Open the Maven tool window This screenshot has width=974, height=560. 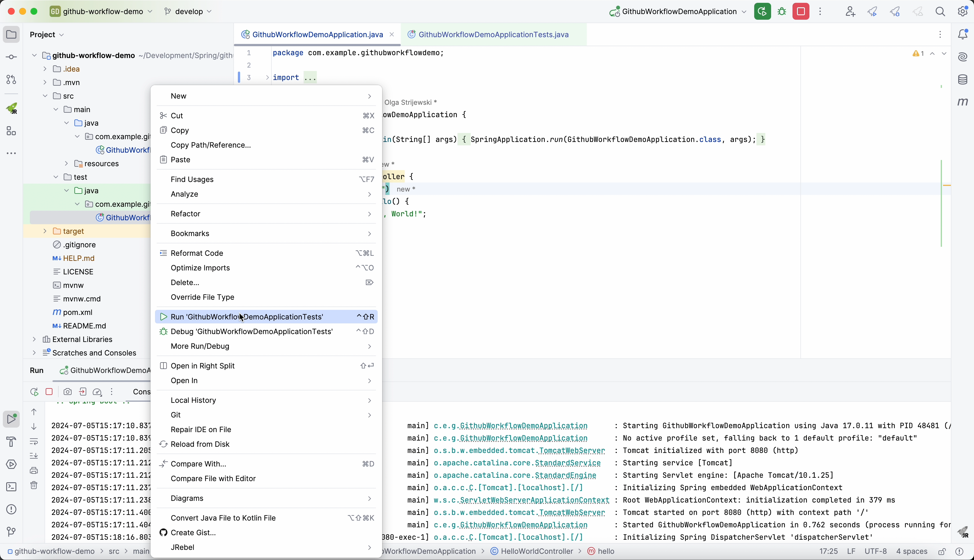[962, 102]
